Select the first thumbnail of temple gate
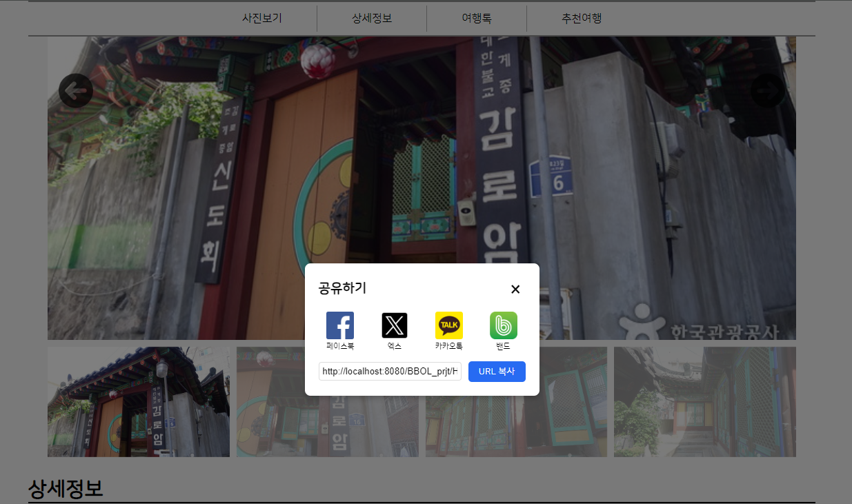The width and height of the screenshot is (852, 504). pos(139,402)
